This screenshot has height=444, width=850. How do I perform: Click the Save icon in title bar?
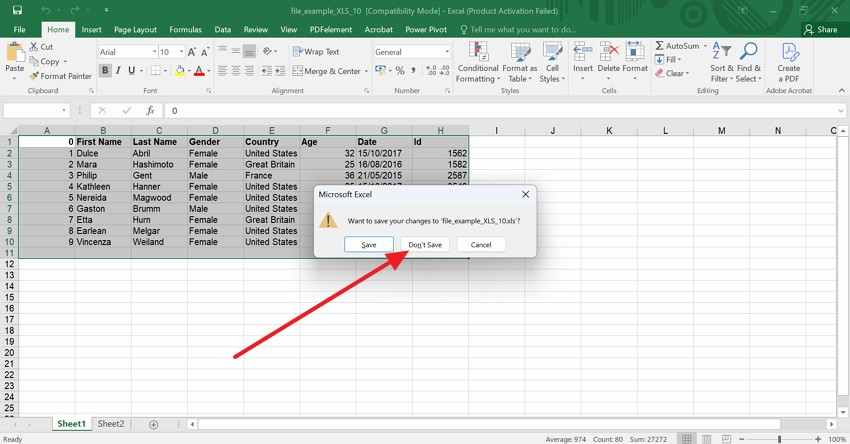tap(17, 10)
